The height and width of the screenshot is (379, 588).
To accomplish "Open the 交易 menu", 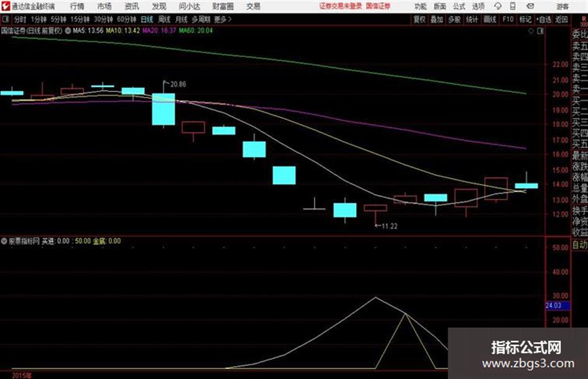I will [x=253, y=6].
